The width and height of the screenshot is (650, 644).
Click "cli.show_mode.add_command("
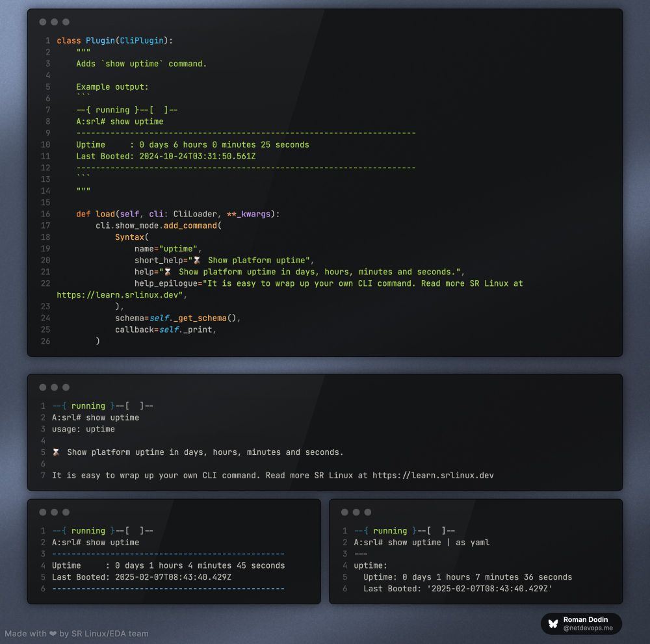(x=159, y=226)
